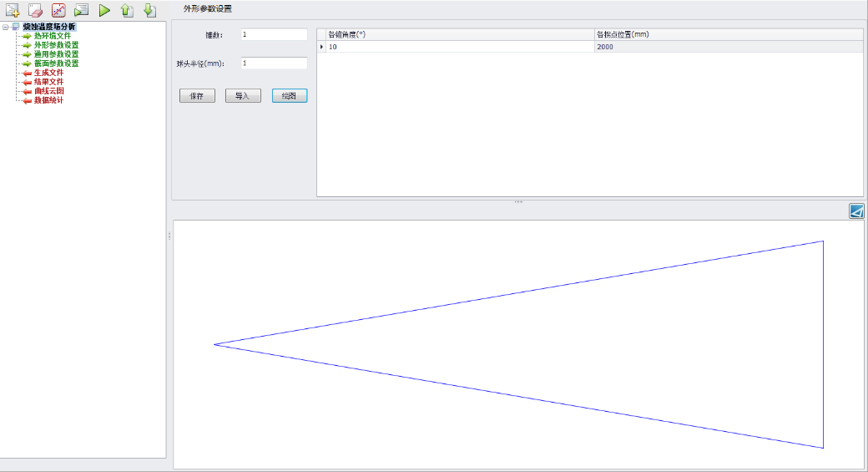Open the 外形参数设置 tree node
This screenshot has width=868, height=472.
(x=56, y=45)
